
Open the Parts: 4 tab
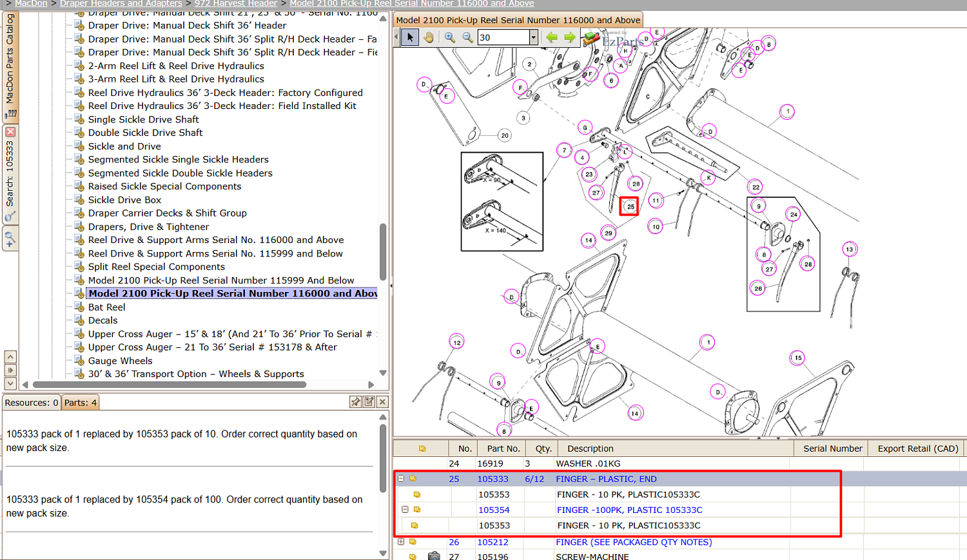[x=81, y=403]
